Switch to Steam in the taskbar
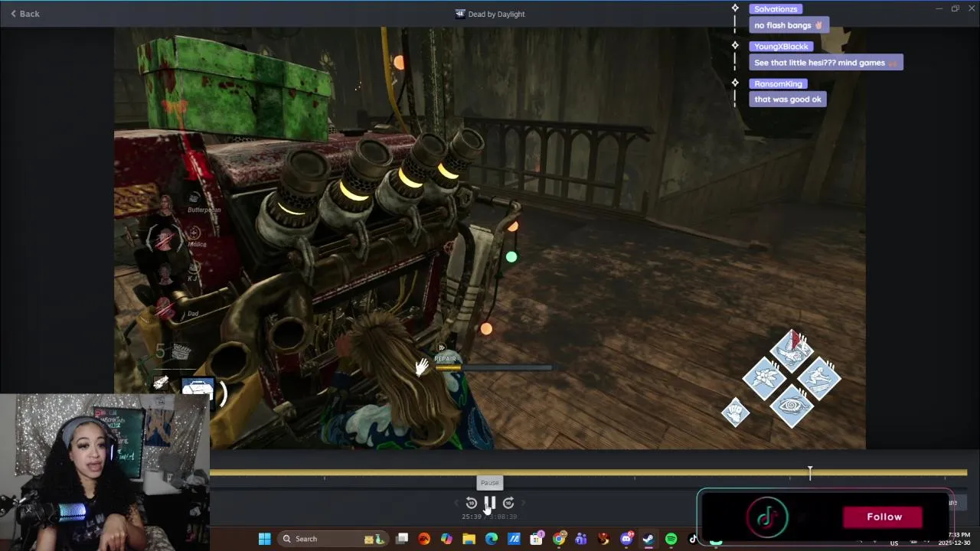Screen dimensions: 980x551 click(x=648, y=539)
